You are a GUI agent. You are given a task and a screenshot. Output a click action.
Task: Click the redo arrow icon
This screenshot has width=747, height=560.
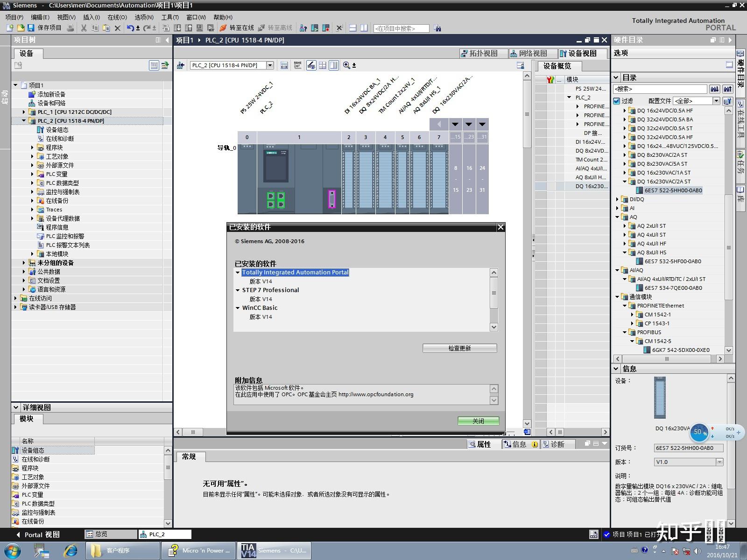tap(147, 28)
